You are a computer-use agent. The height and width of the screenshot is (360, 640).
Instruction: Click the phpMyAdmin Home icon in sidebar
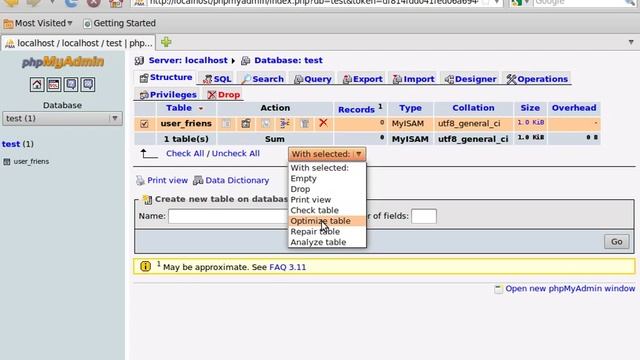37,84
